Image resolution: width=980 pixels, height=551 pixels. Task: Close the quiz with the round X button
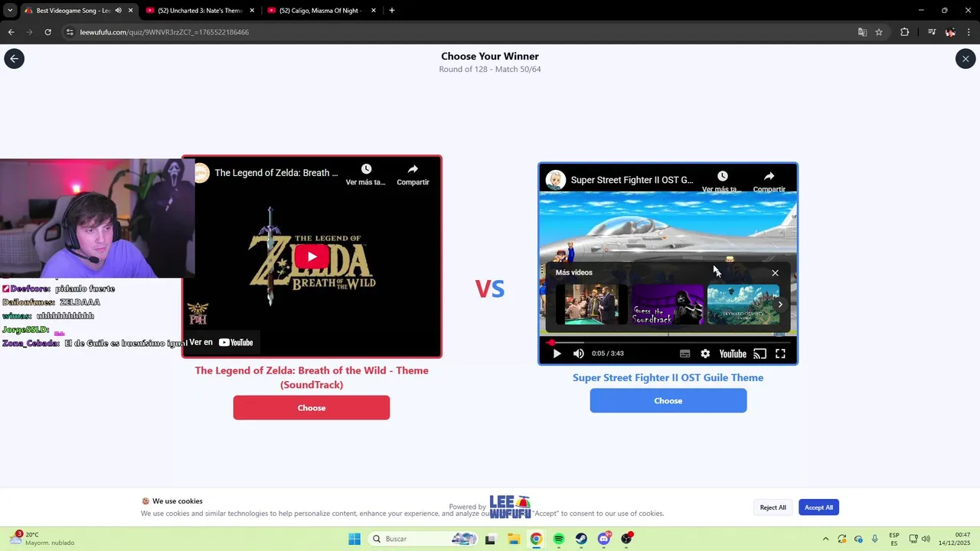965,59
